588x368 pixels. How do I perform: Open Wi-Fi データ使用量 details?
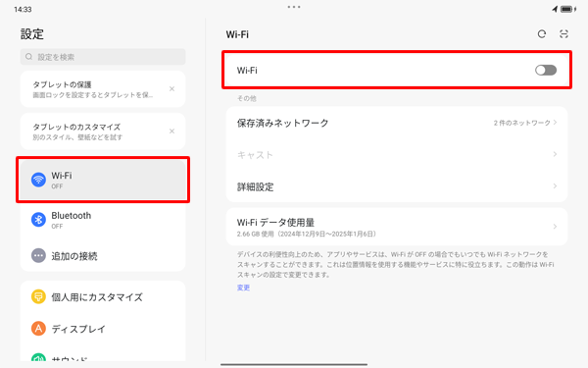(397, 227)
